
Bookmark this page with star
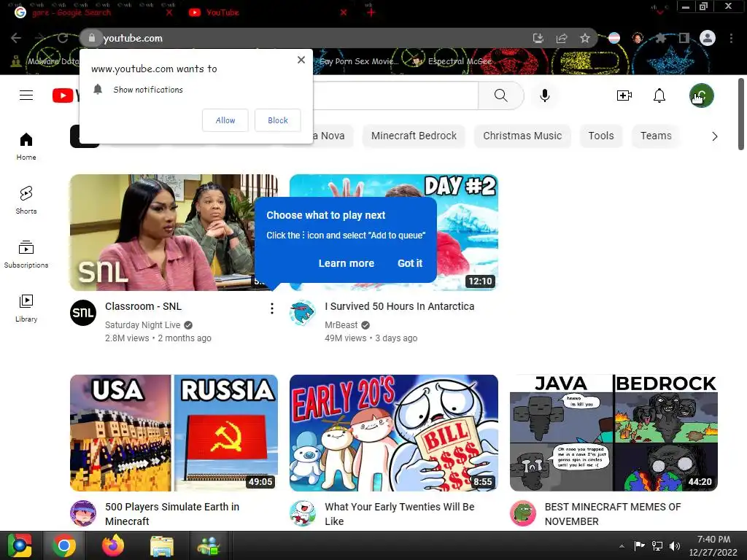(585, 38)
